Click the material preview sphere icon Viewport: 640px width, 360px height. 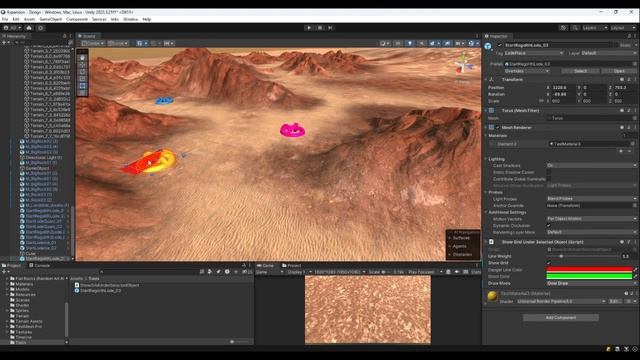coord(492,296)
